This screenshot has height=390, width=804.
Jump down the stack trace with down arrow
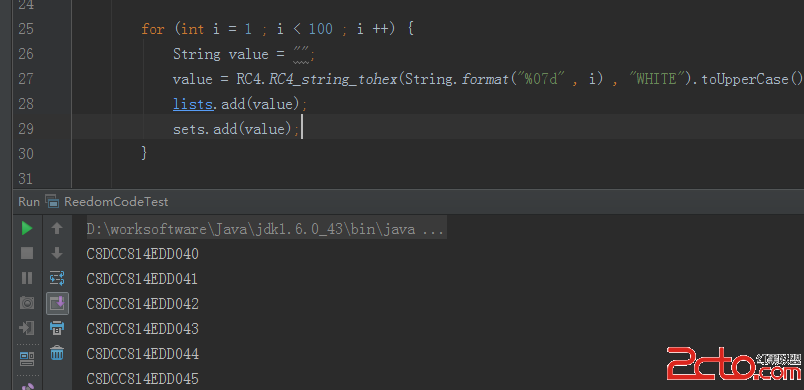(57, 253)
